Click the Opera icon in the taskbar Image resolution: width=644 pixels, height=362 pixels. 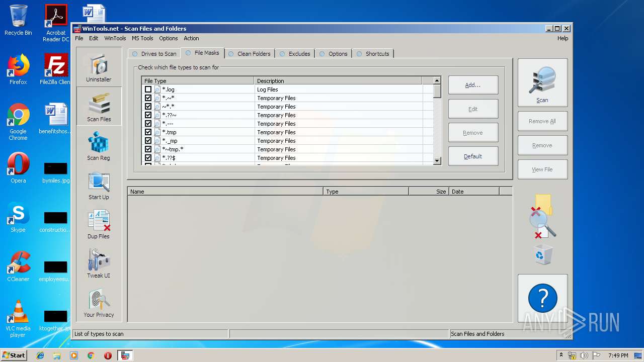(108, 355)
